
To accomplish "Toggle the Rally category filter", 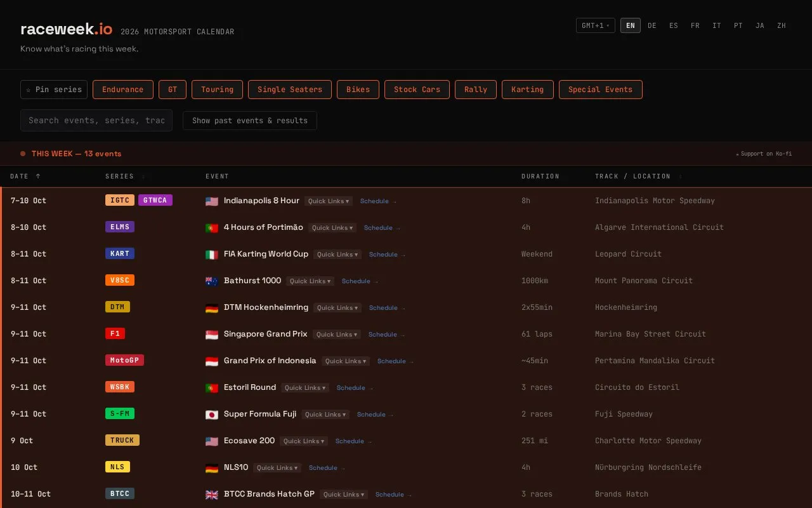I will [x=476, y=90].
